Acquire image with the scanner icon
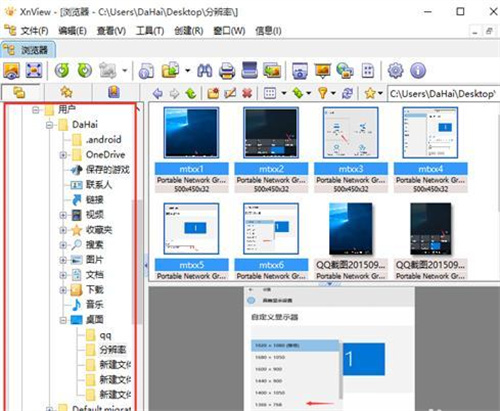 click(249, 70)
